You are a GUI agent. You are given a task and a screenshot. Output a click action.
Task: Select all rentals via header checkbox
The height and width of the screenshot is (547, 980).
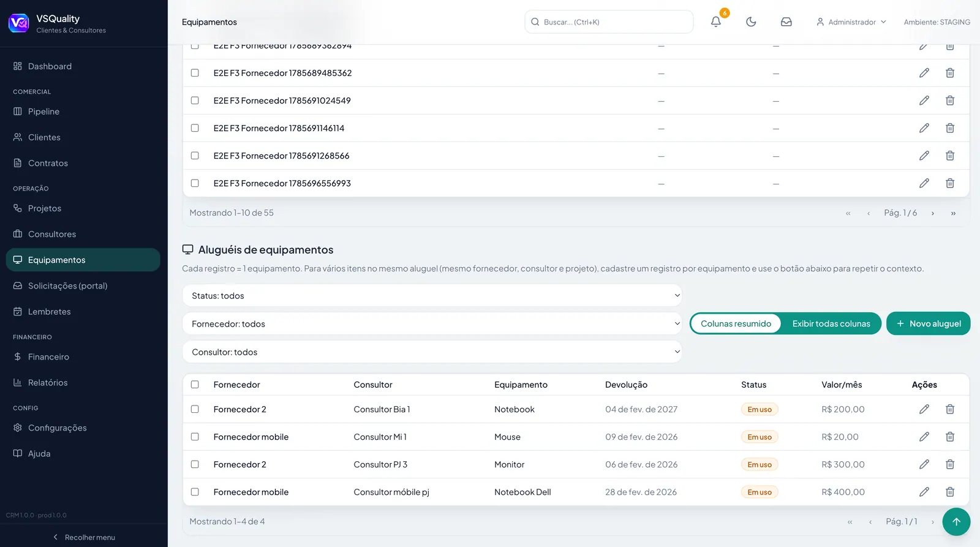pyautogui.click(x=195, y=385)
